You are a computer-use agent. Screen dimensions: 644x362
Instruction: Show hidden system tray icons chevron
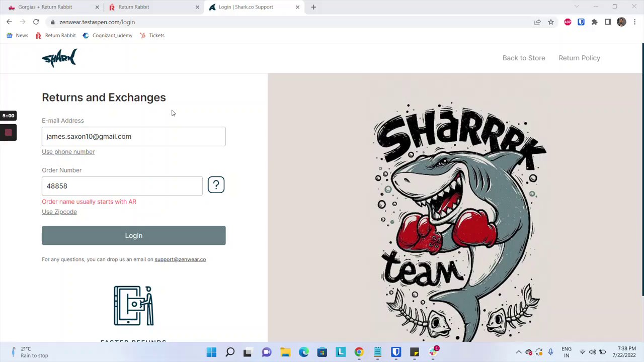pos(519,352)
